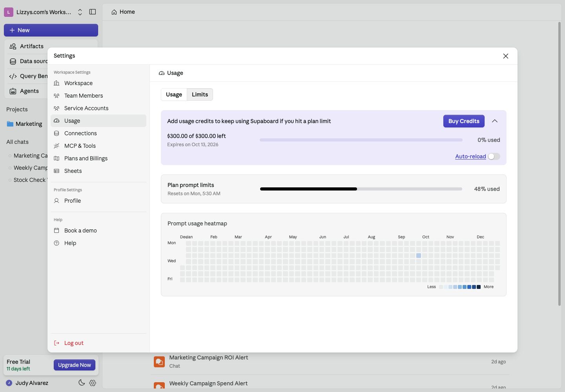Viewport: 565px width, 392px height.
Task: Click Workspace building icon in settings
Action: coord(56,83)
